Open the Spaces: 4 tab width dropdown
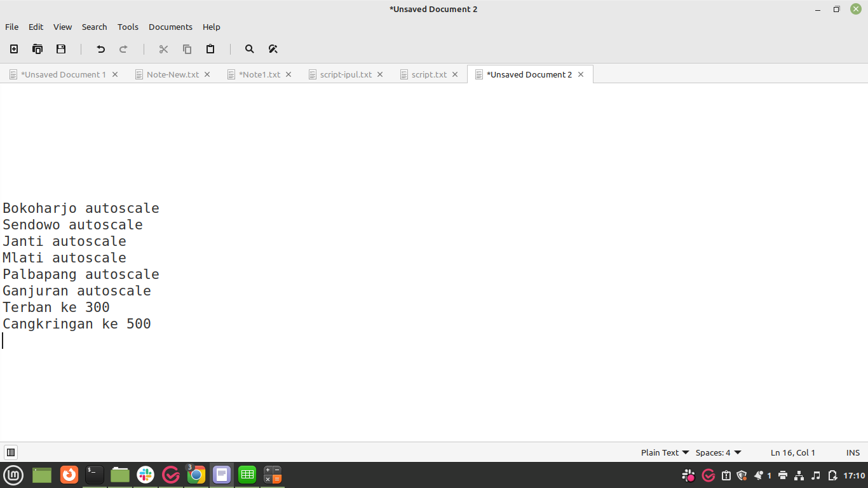 719,452
